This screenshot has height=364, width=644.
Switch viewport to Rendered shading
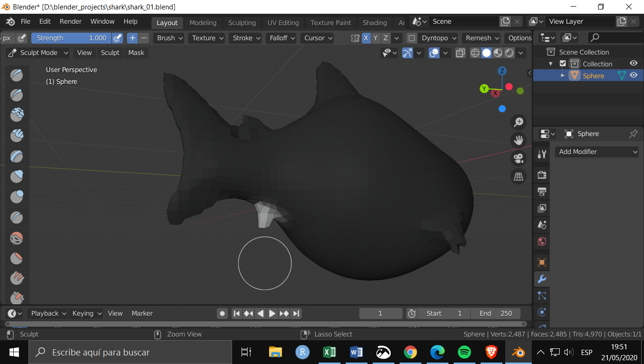click(x=509, y=53)
